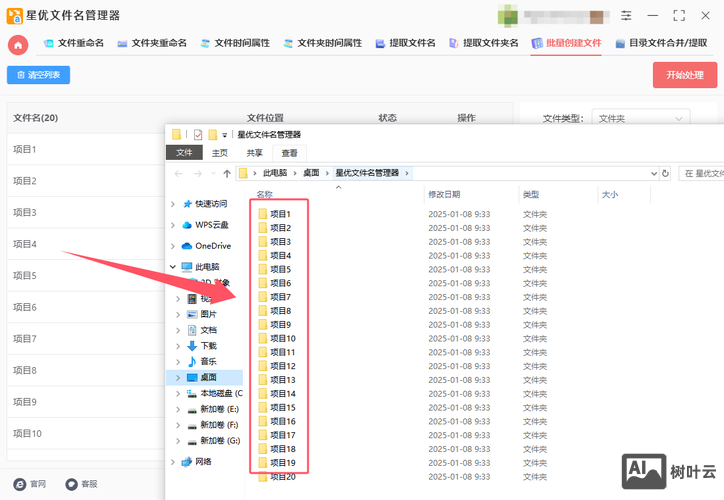
Task: Switch to 文件夹时间属性 tab
Action: pyautogui.click(x=323, y=43)
